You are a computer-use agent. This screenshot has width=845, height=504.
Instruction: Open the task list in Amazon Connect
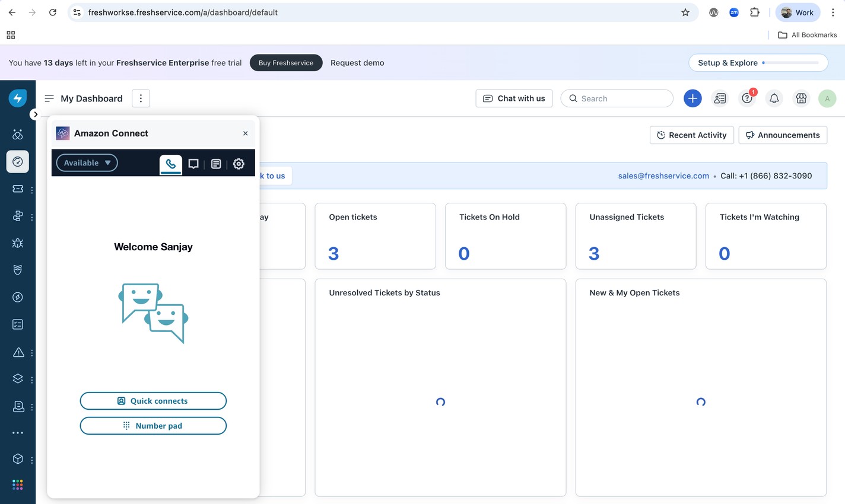(216, 164)
